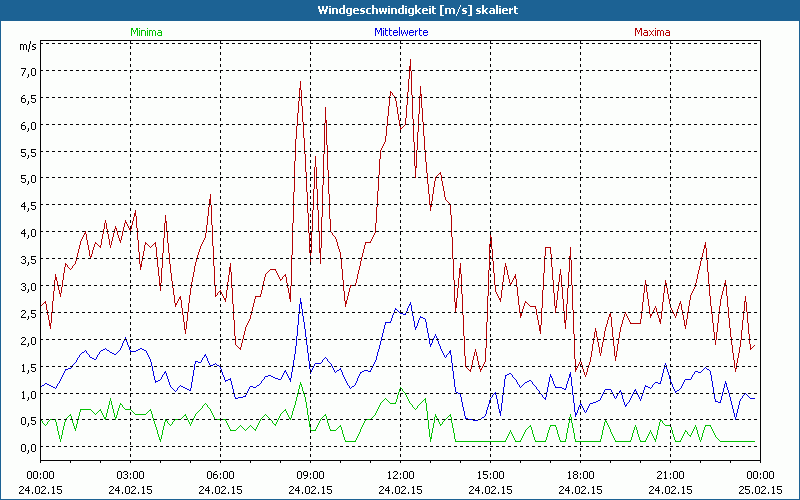
Task: Click the 0,0 y-axis value
Action: pyautogui.click(x=26, y=447)
